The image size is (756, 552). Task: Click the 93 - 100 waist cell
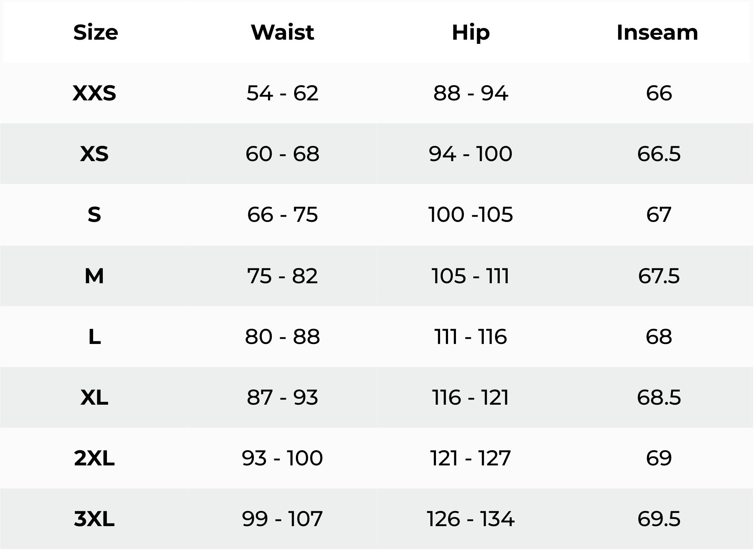click(x=282, y=458)
